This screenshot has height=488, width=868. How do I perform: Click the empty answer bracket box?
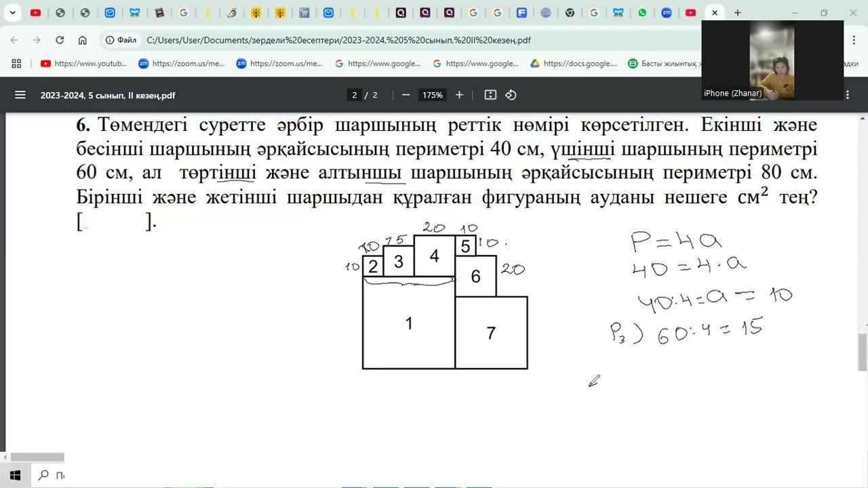(x=117, y=222)
